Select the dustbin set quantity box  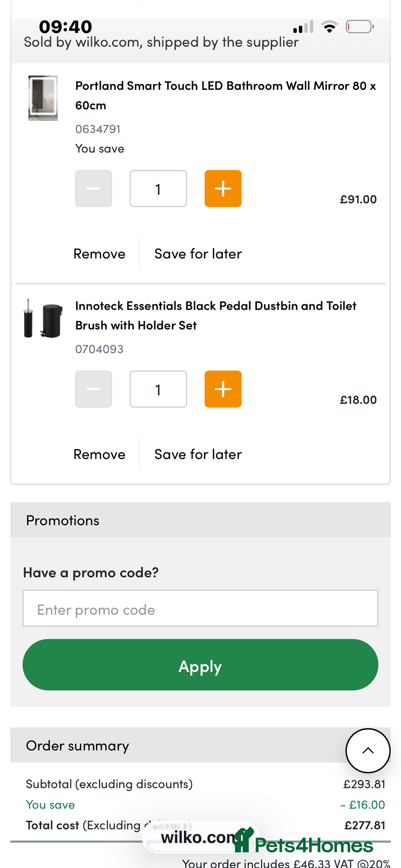[158, 389]
